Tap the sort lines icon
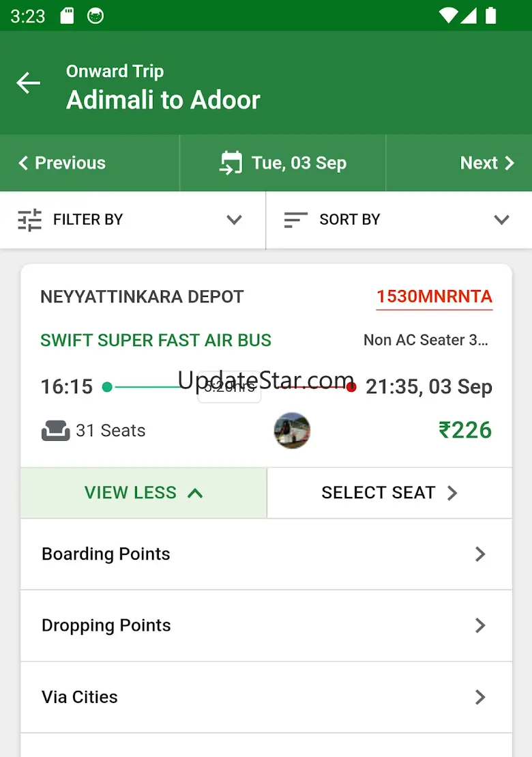532x757 pixels. (x=296, y=220)
